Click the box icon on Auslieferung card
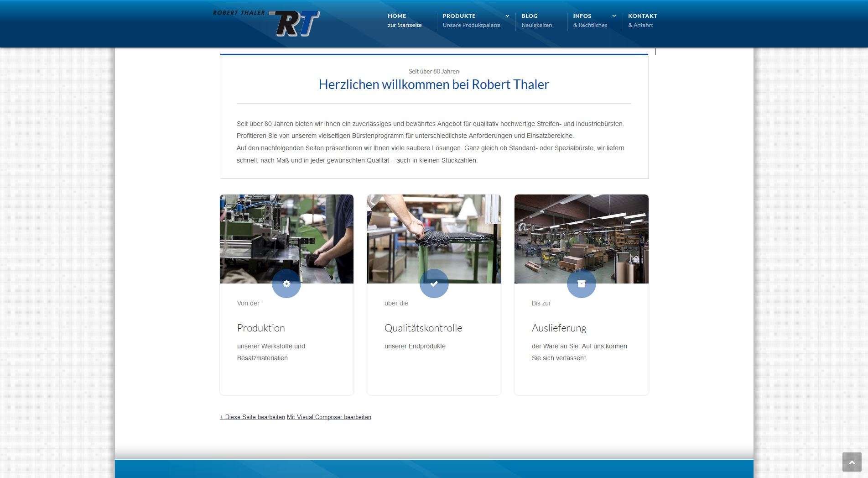 [x=581, y=284]
